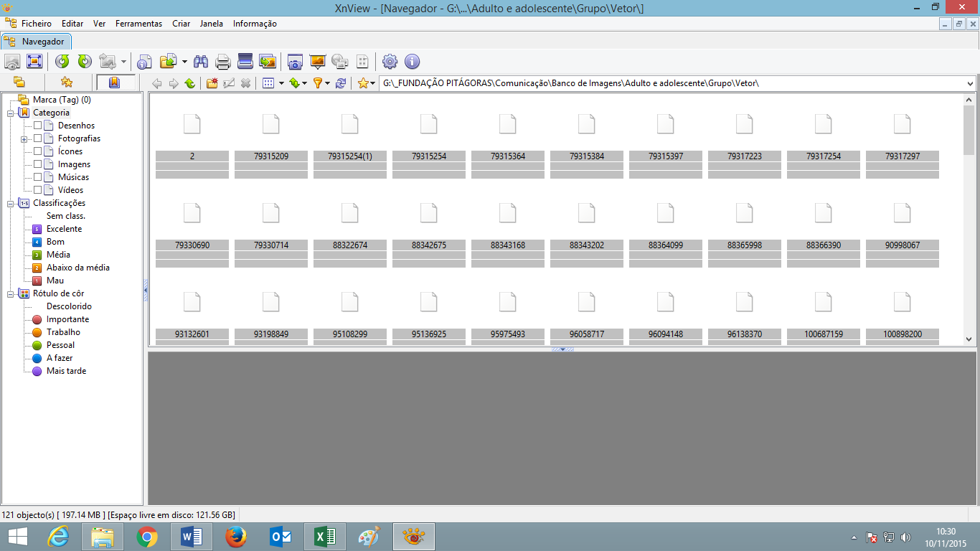Click the rename file icon

[x=229, y=83]
